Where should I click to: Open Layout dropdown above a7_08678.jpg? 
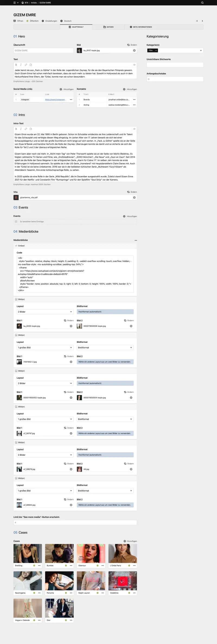[x=45, y=455]
